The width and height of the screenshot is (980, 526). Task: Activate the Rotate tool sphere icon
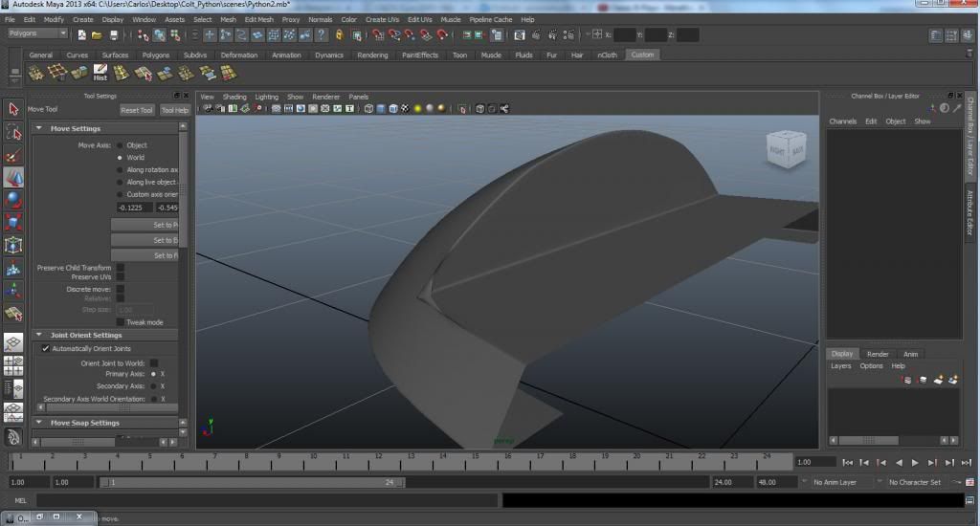(x=13, y=200)
